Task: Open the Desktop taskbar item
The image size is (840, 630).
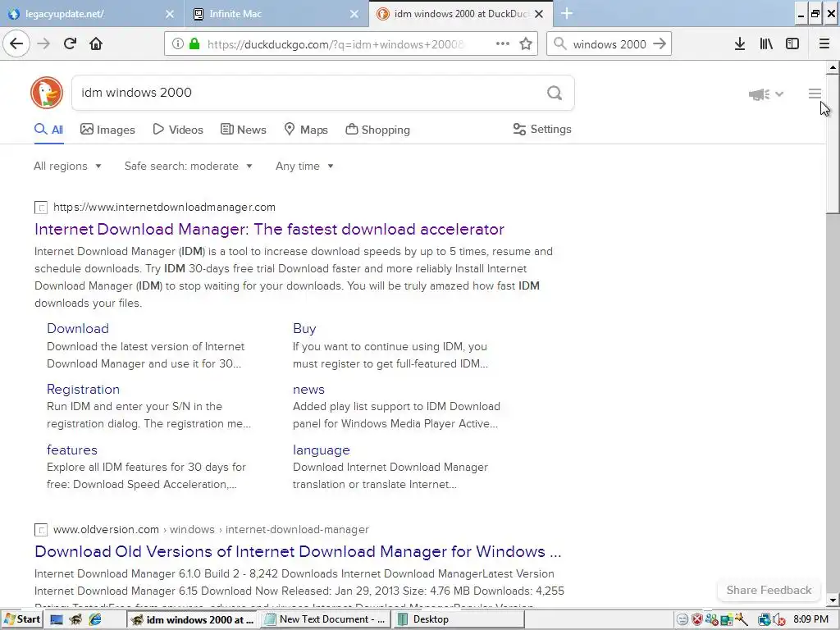Action: pos(459,619)
